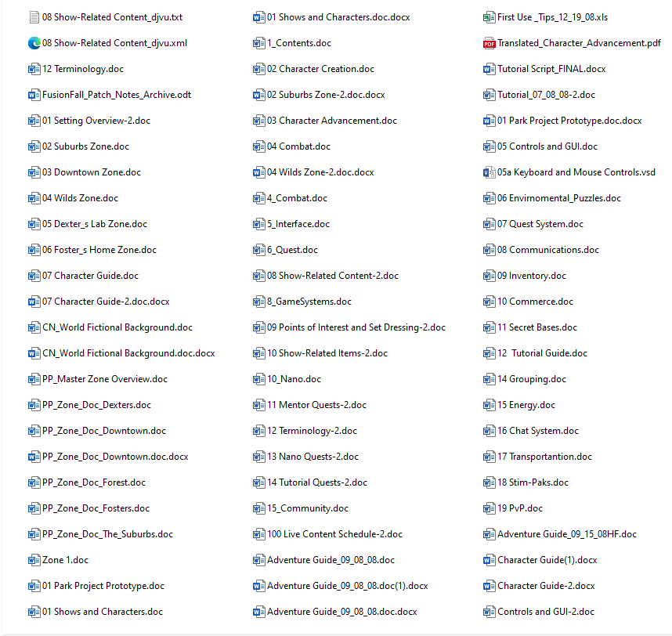Image resolution: width=672 pixels, height=636 pixels.
Task: Click the Word icon of 15_Community.doc
Action: [x=259, y=508]
